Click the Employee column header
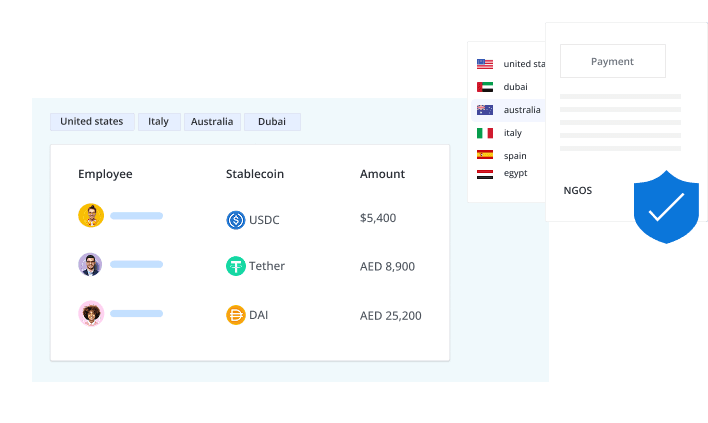 click(105, 174)
